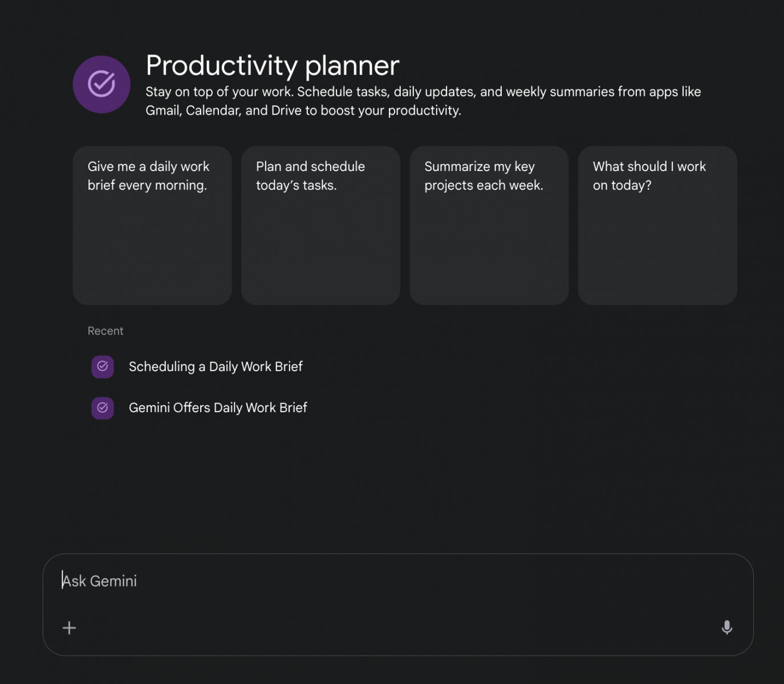Click the Recent section label

pos(105,331)
